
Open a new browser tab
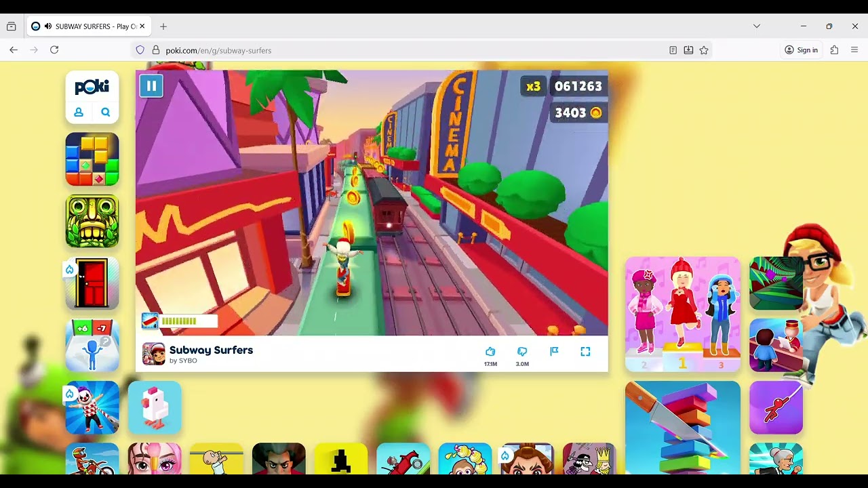[x=163, y=26]
